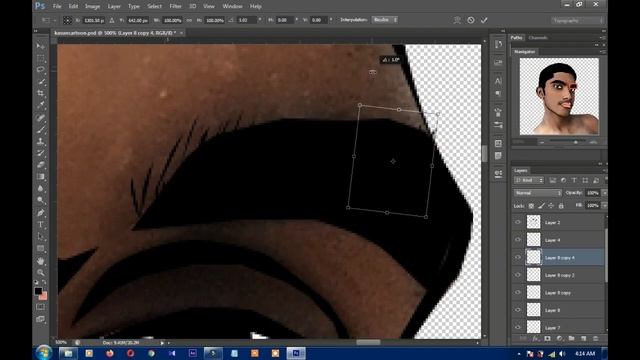Viewport: 640px width, 360px height.
Task: Open the Windows Start button
Action: [x=44, y=353]
